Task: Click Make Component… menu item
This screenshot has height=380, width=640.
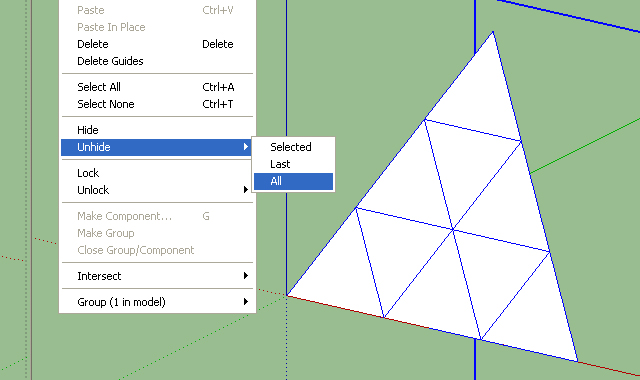Action: point(157,216)
